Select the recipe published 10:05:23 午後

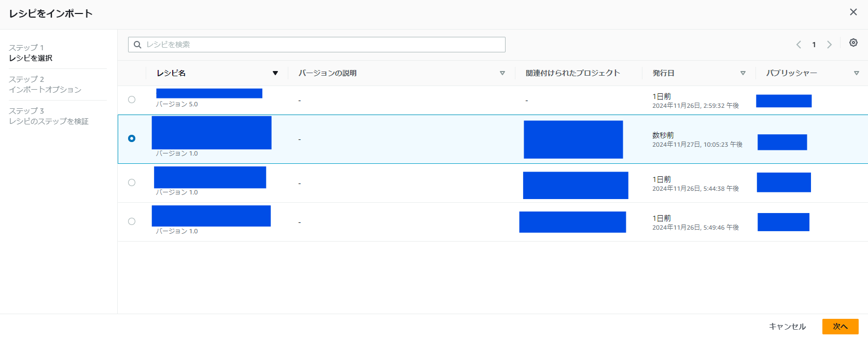point(132,138)
